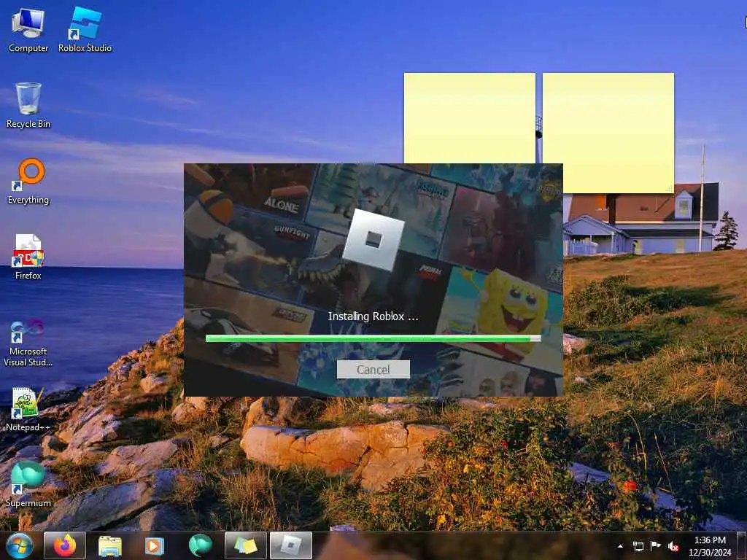Open Firefox from the taskbar
747x560 pixels.
tap(65, 545)
